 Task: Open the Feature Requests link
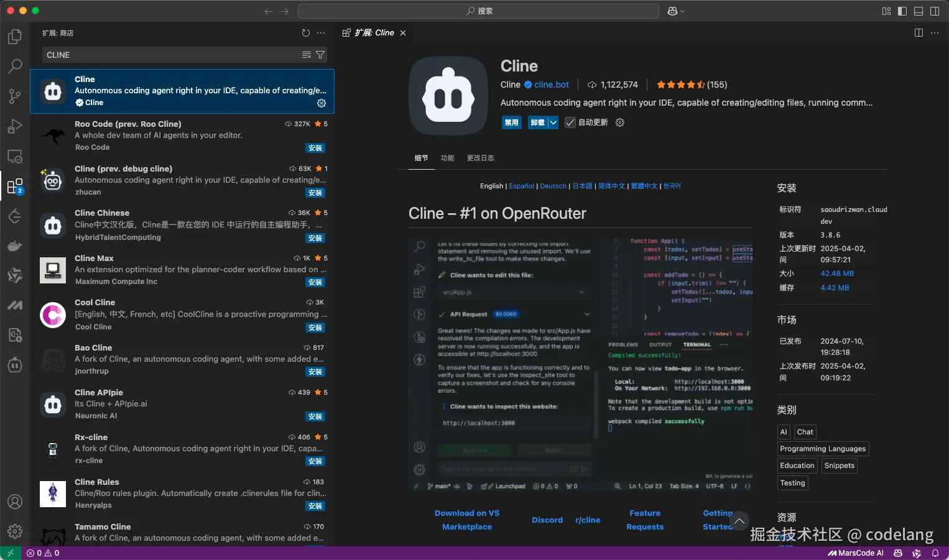[645, 520]
